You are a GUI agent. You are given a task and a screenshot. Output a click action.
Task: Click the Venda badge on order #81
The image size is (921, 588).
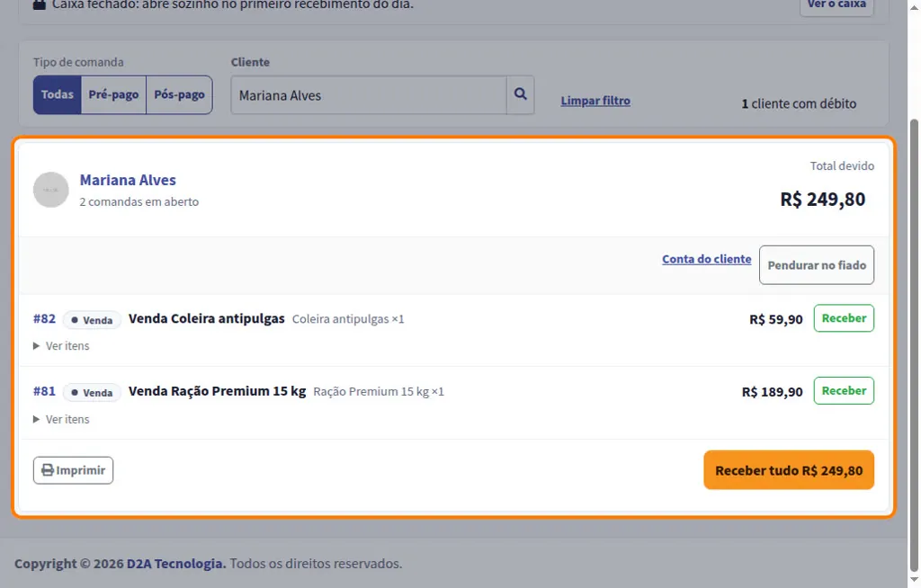coord(92,392)
